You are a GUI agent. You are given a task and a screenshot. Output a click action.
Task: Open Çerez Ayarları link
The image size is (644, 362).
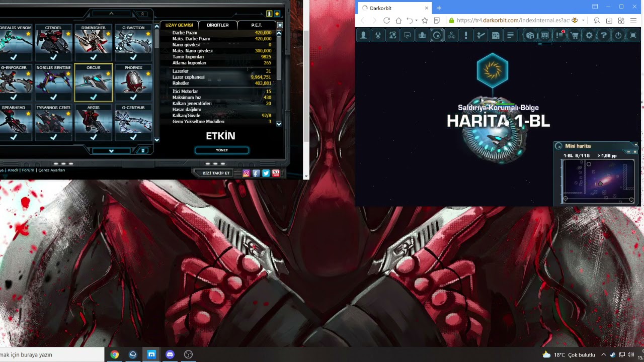pos(52,170)
